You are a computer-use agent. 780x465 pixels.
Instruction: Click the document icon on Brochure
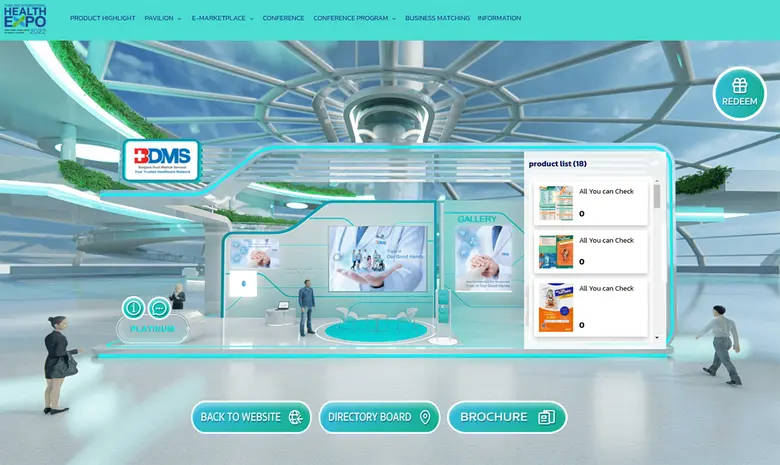click(x=546, y=417)
